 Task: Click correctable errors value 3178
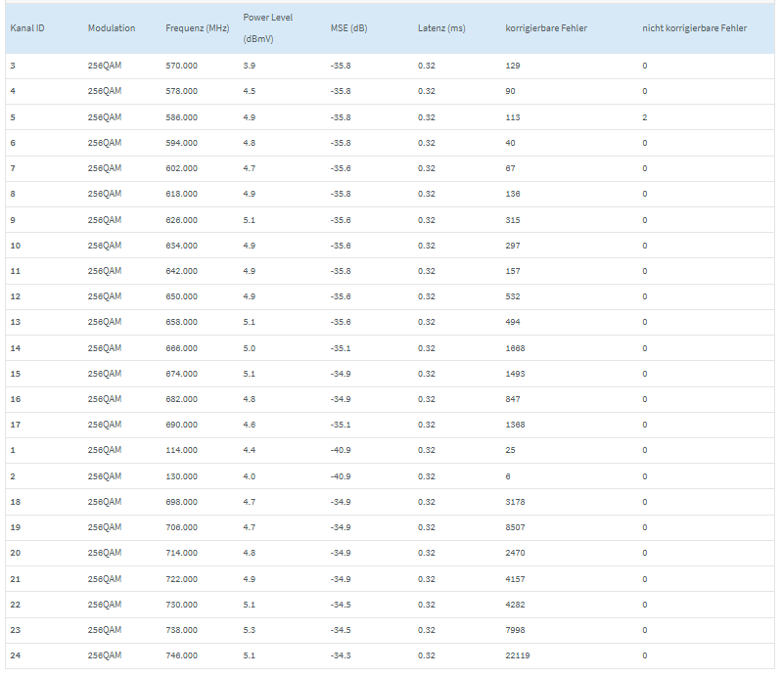(515, 502)
